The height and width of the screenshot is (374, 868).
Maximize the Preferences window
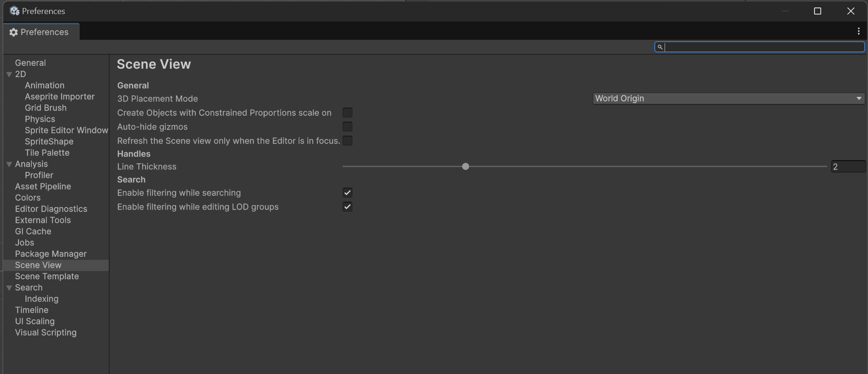click(x=817, y=11)
